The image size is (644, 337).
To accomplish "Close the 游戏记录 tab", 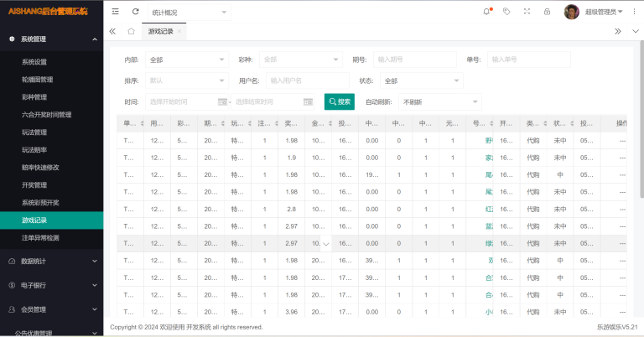I will (x=179, y=31).
